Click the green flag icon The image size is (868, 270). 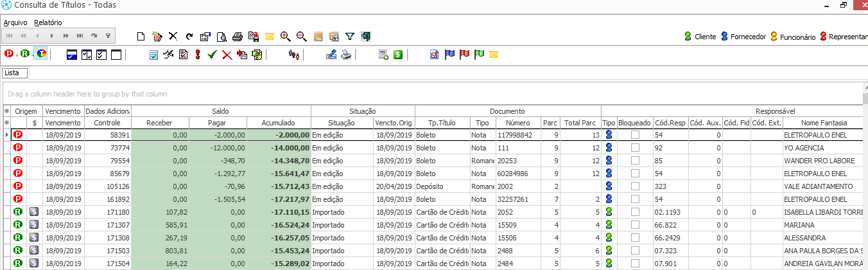[479, 55]
